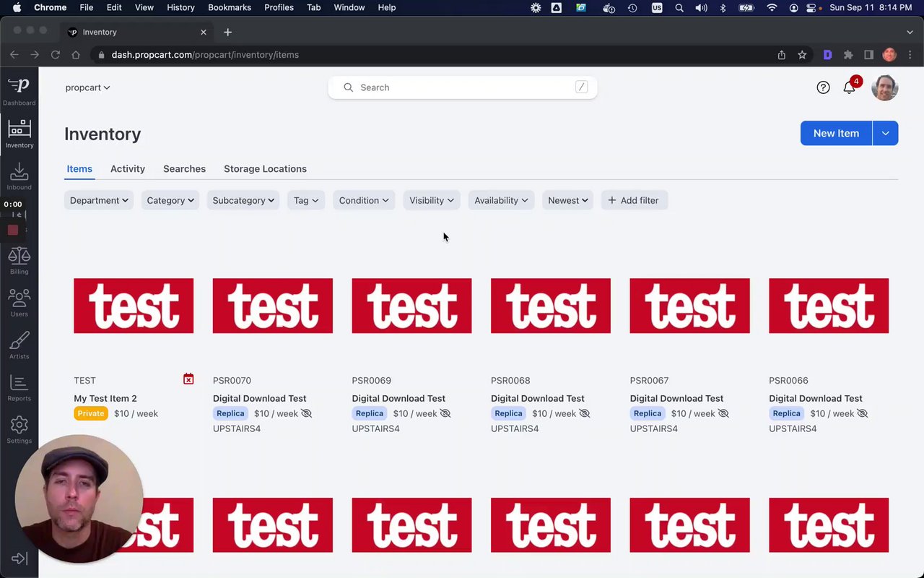Open notifications bell with 4 badge
The width and height of the screenshot is (924, 578).
pyautogui.click(x=850, y=87)
